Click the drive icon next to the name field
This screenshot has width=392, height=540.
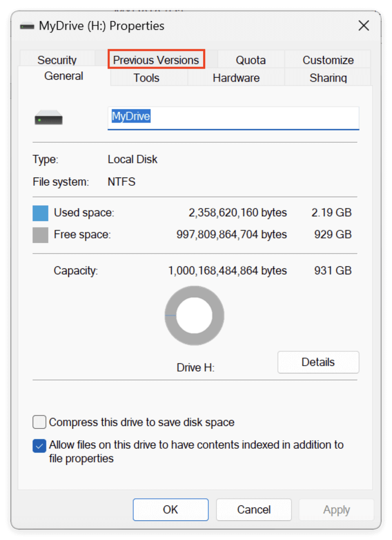click(49, 118)
